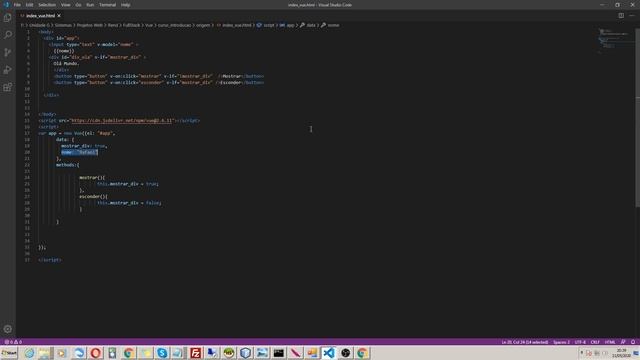This screenshot has height=360, width=640.
Task: Click the 'methods:{' line in code
Action: 68,165
